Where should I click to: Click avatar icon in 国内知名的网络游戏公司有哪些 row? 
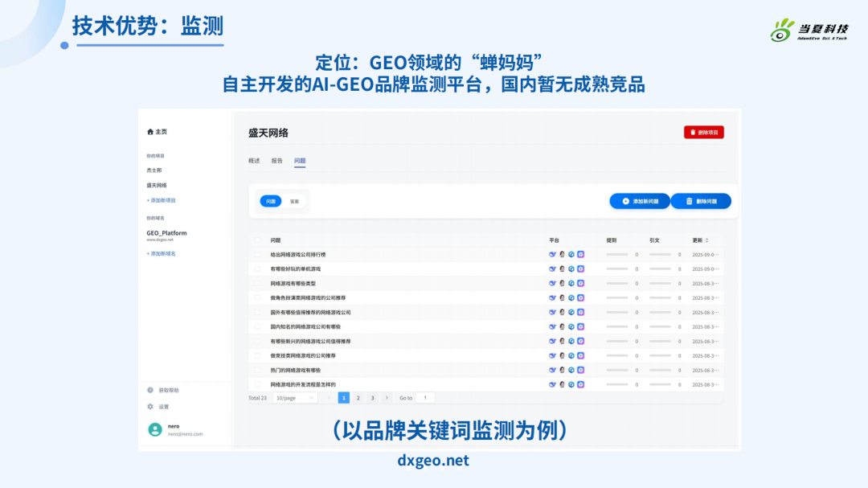click(x=562, y=327)
